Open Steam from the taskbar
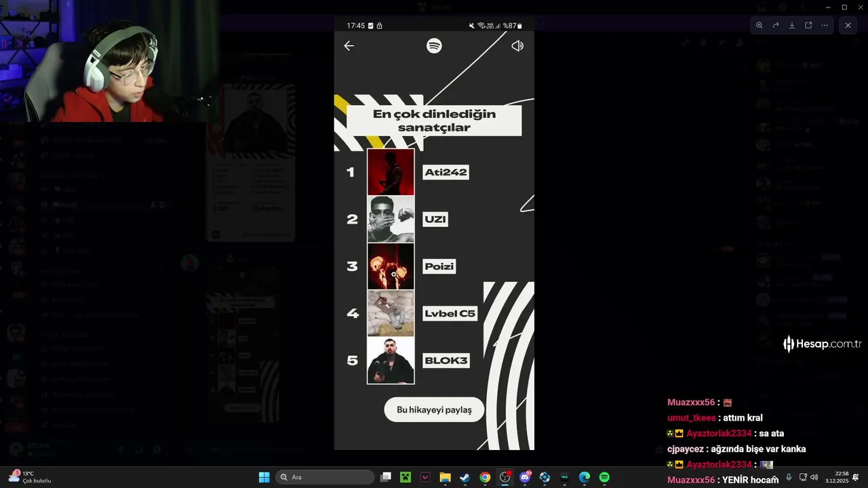The image size is (868, 488). coord(465,477)
